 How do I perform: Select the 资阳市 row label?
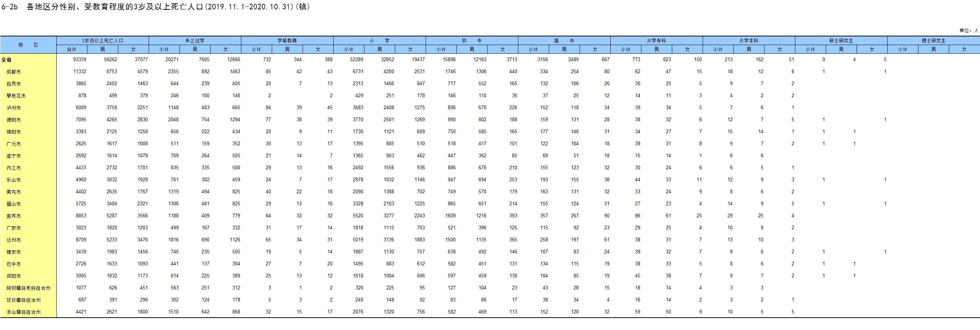pyautogui.click(x=14, y=276)
